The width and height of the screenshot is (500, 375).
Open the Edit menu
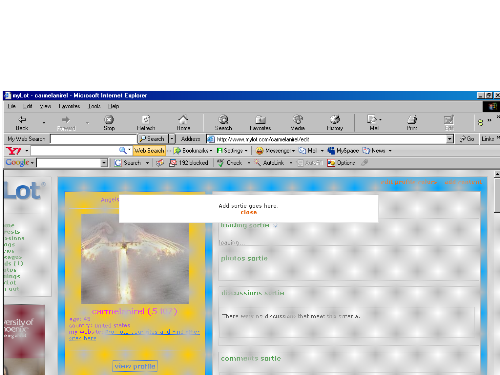28,106
